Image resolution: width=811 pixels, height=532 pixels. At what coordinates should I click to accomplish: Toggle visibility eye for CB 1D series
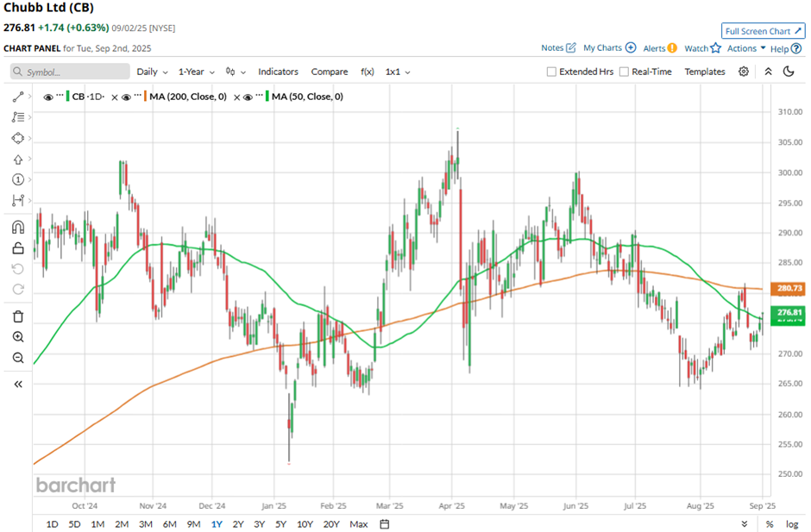48,97
